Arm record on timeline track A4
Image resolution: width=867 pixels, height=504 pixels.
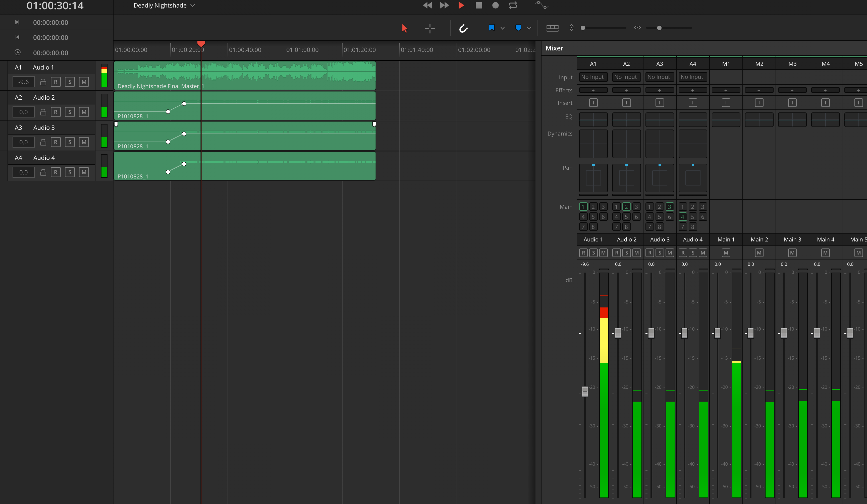(56, 172)
